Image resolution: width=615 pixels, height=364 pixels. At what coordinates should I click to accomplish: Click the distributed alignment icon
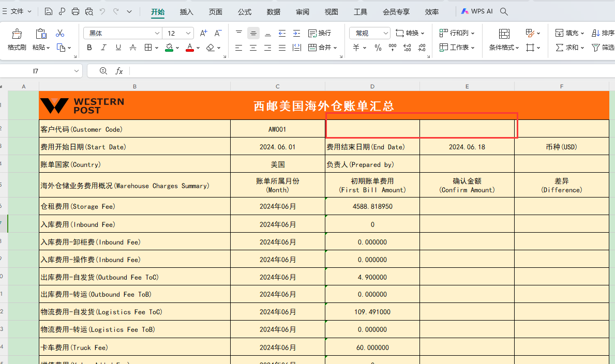tap(297, 48)
